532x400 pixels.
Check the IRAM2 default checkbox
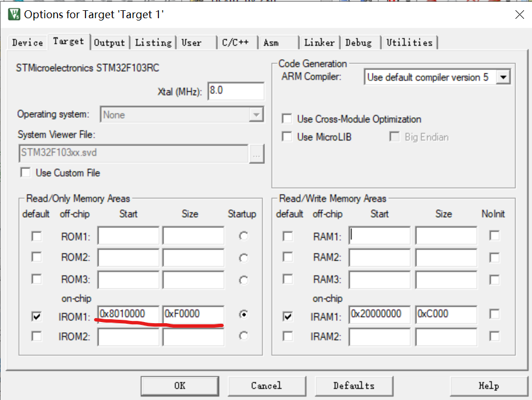click(288, 336)
